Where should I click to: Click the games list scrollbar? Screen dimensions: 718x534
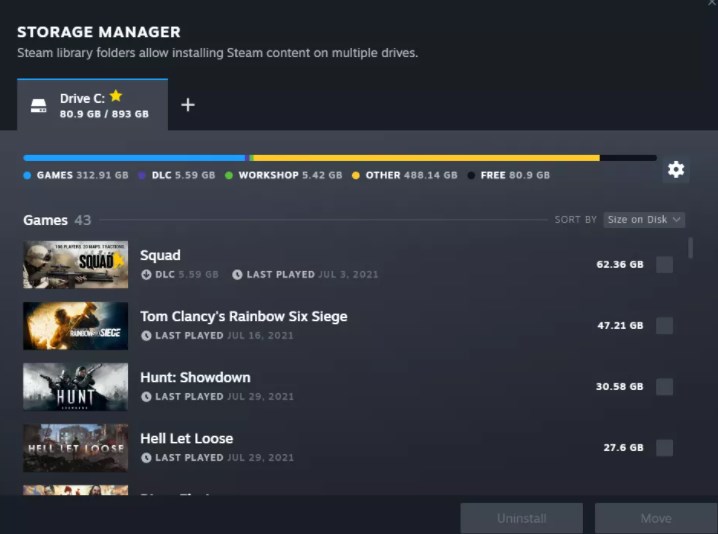click(691, 248)
